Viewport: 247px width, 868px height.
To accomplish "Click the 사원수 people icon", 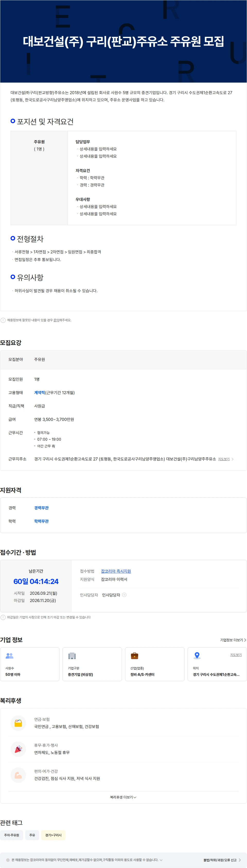I will (10, 656).
